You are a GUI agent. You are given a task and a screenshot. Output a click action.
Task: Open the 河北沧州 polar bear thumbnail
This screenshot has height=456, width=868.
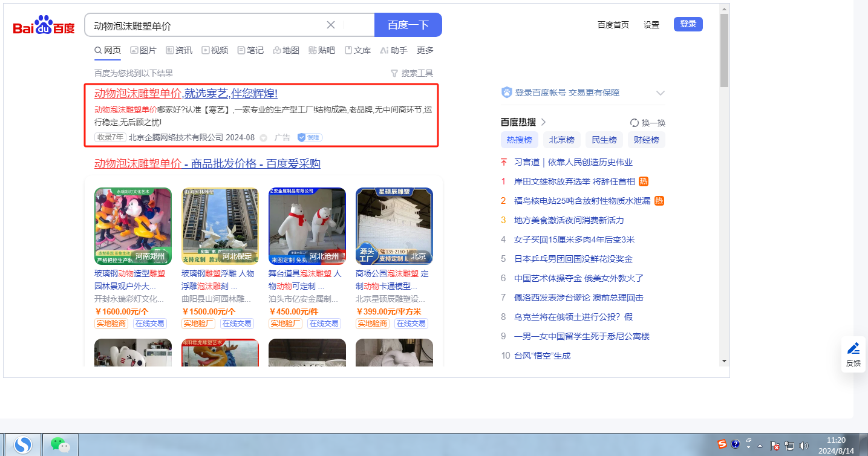tap(307, 226)
